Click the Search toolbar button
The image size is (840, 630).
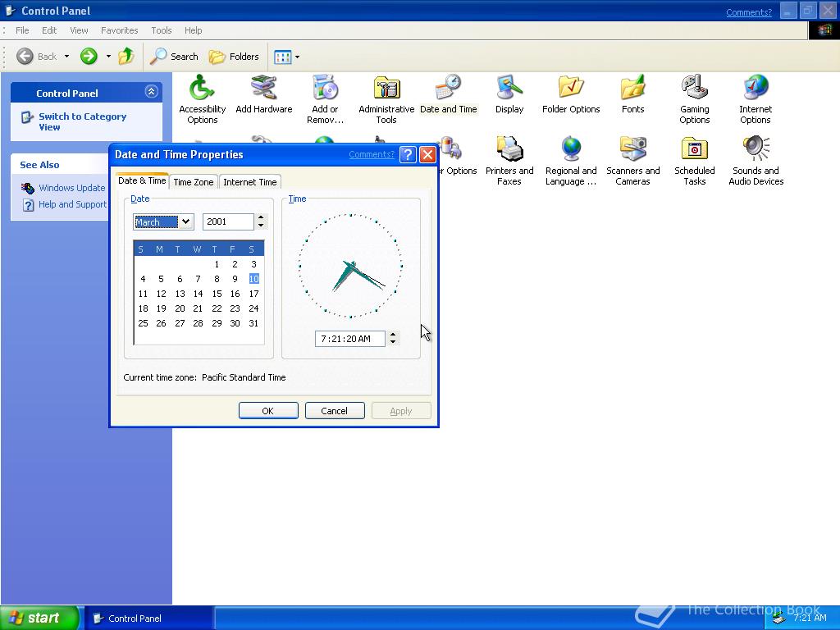[174, 57]
